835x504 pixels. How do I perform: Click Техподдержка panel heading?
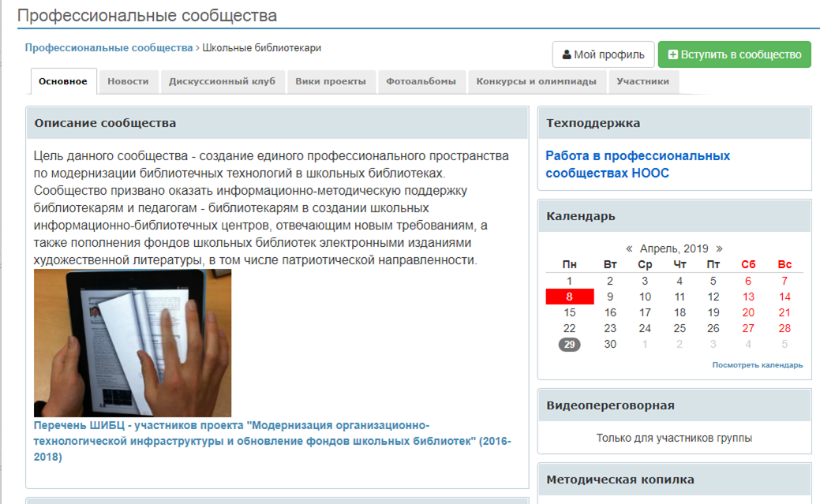coord(593,123)
